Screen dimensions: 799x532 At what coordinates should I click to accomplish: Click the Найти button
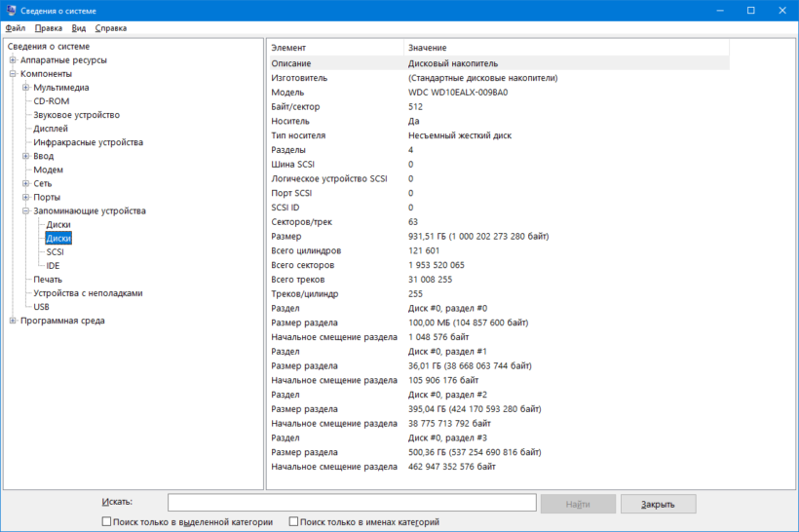click(577, 504)
